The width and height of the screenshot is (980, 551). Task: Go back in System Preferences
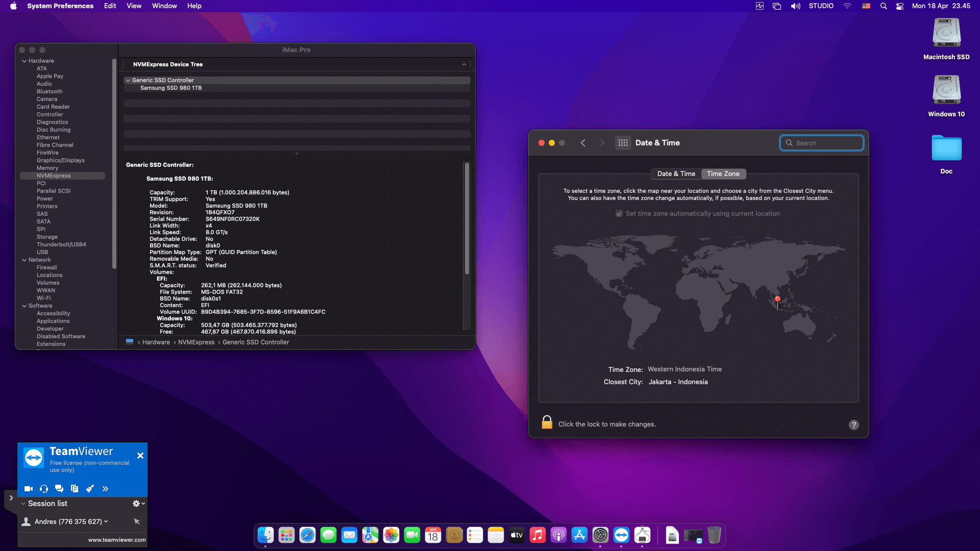(583, 143)
